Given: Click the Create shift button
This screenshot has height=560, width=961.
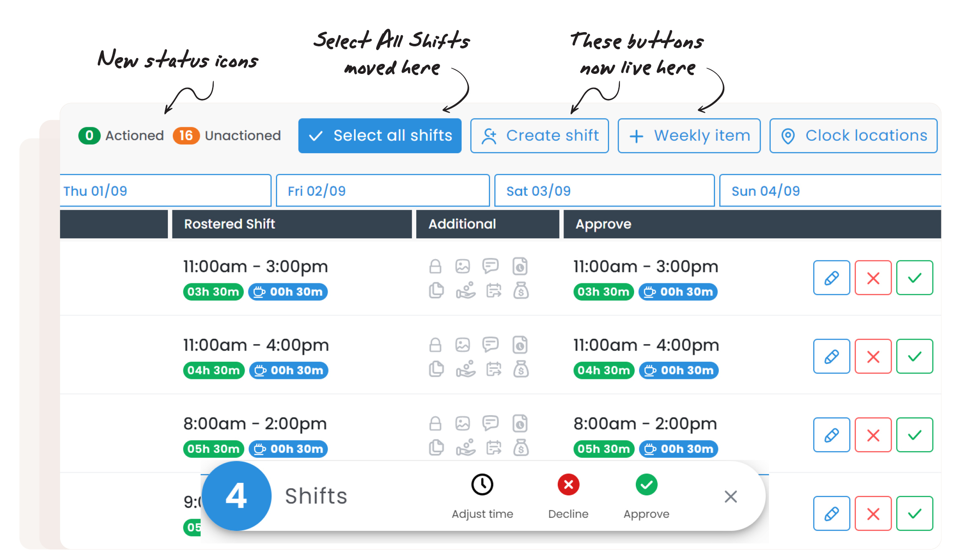Looking at the screenshot, I should click(x=539, y=136).
